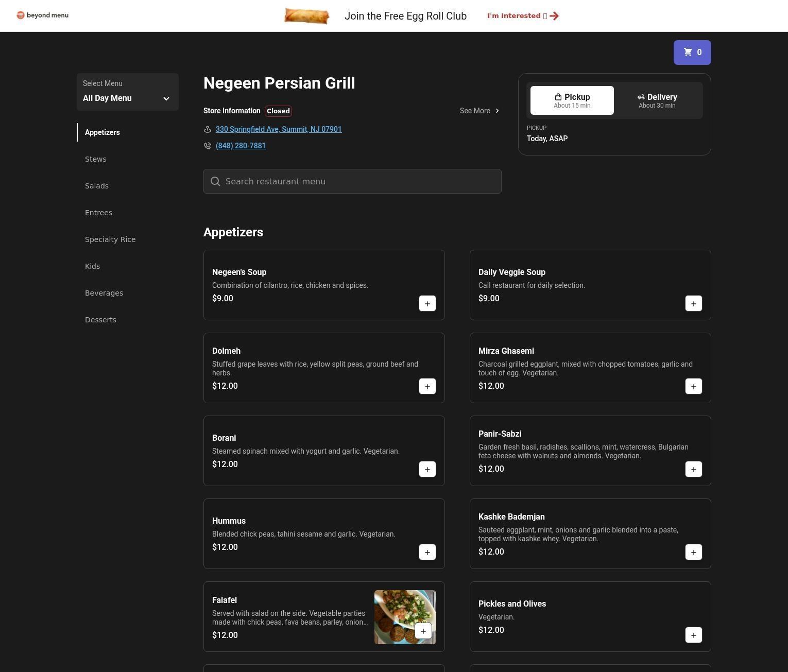The width and height of the screenshot is (788, 672).
Task: Add Pickles and Olives to cart
Action: pos(693,635)
